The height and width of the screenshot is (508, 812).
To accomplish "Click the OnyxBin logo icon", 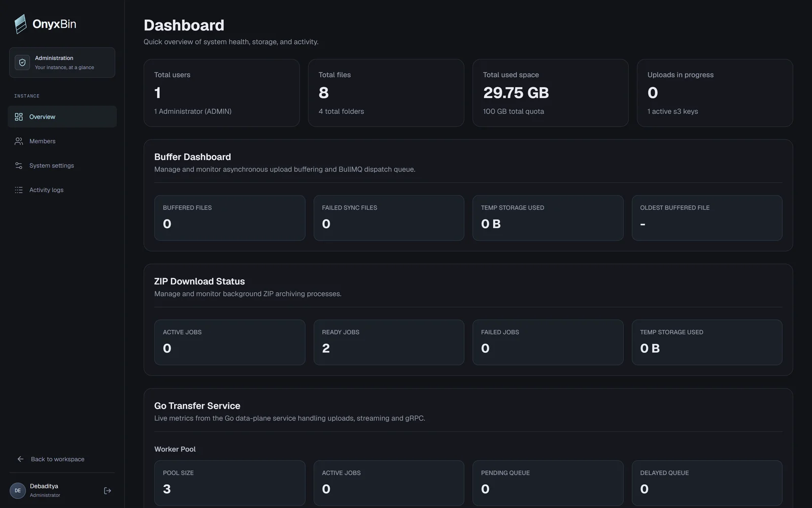I will 20,24.
